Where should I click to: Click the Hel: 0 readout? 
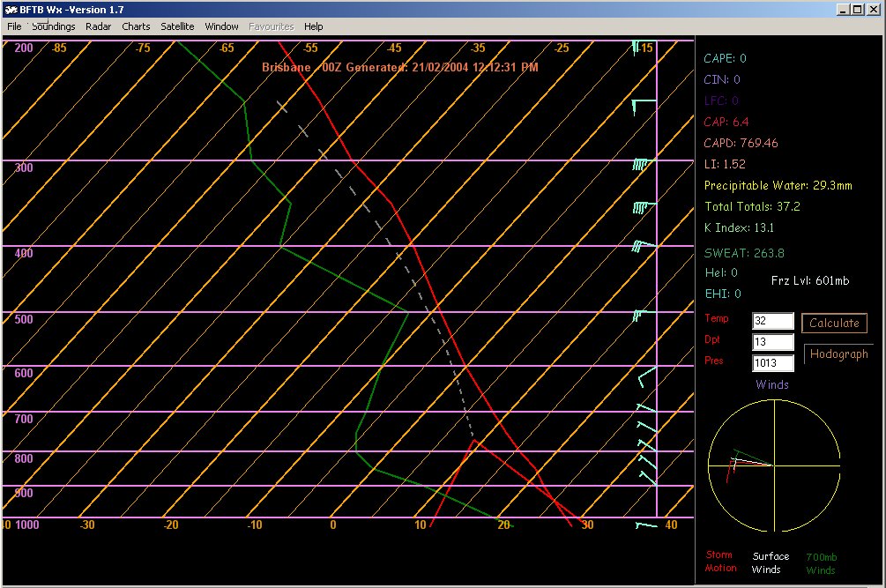721,272
